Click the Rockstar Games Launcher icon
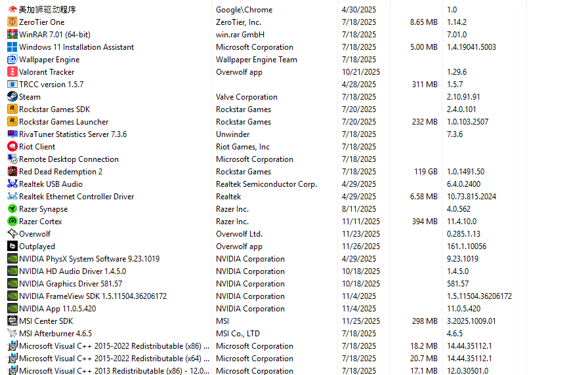The image size is (588, 375). (12, 121)
